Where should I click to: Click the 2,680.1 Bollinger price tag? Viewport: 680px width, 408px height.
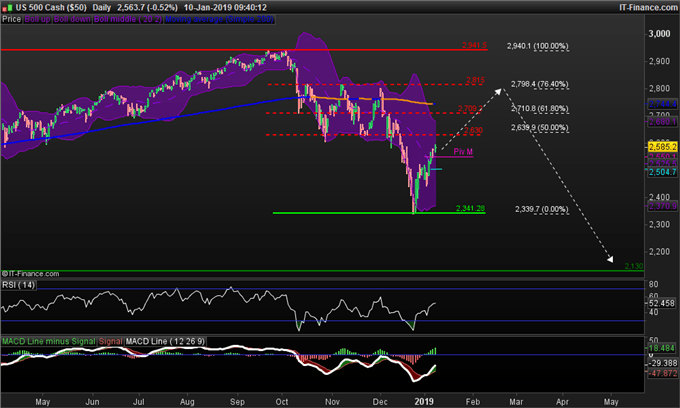coord(662,122)
